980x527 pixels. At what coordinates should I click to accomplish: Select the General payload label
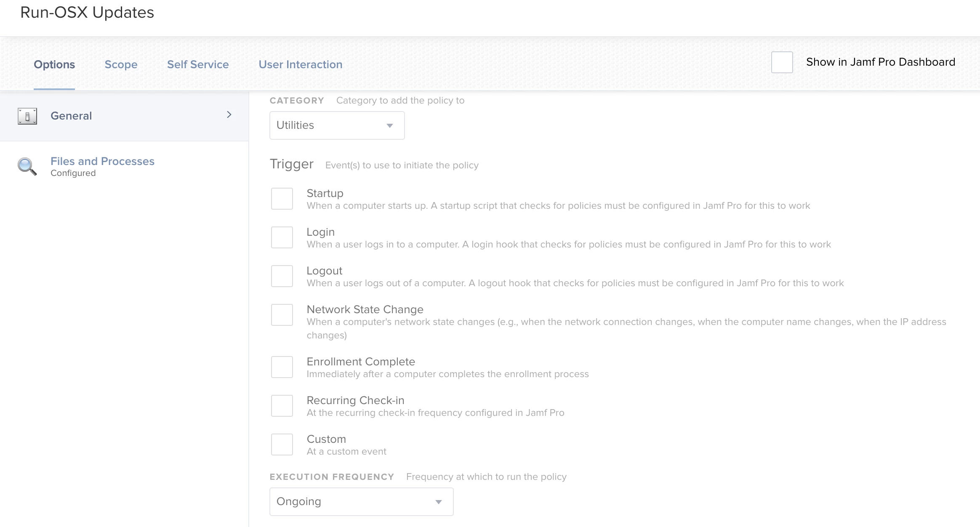coord(71,116)
